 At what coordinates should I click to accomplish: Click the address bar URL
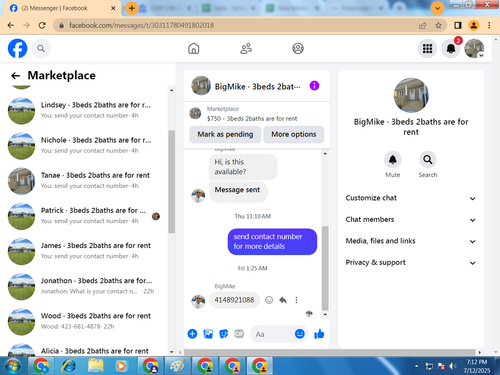click(x=141, y=25)
